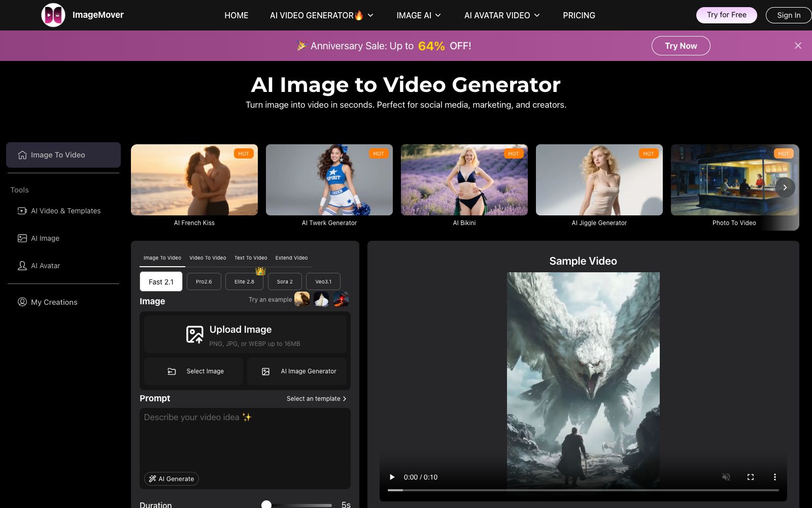This screenshot has height=508, width=812.
Task: Click the Sign In button
Action: (789, 15)
